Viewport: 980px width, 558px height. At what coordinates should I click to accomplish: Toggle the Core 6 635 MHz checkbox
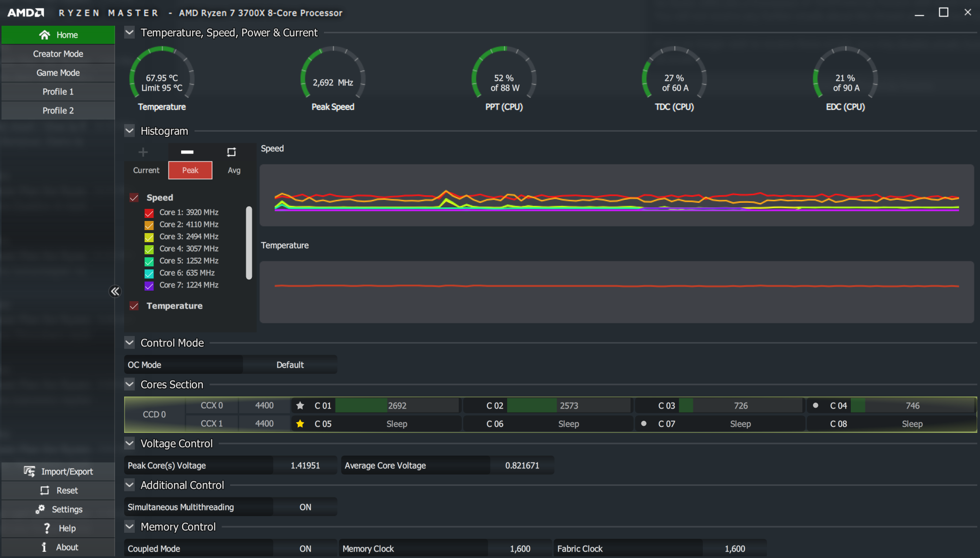(149, 273)
